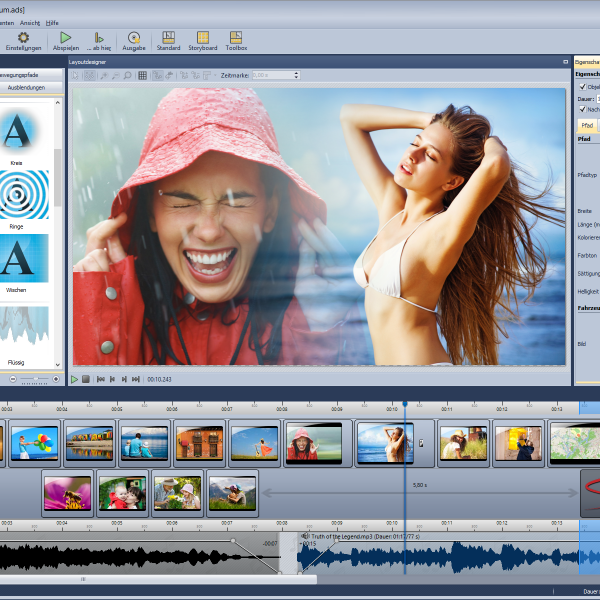Click the thumbnail size slider handle

click(36, 379)
